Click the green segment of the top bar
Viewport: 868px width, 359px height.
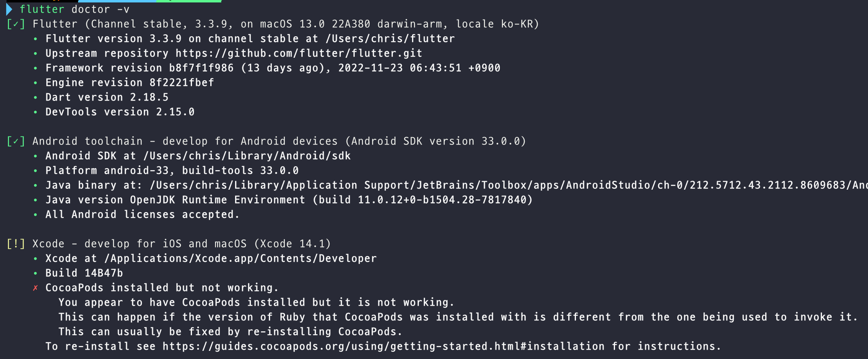pyautogui.click(x=189, y=1)
